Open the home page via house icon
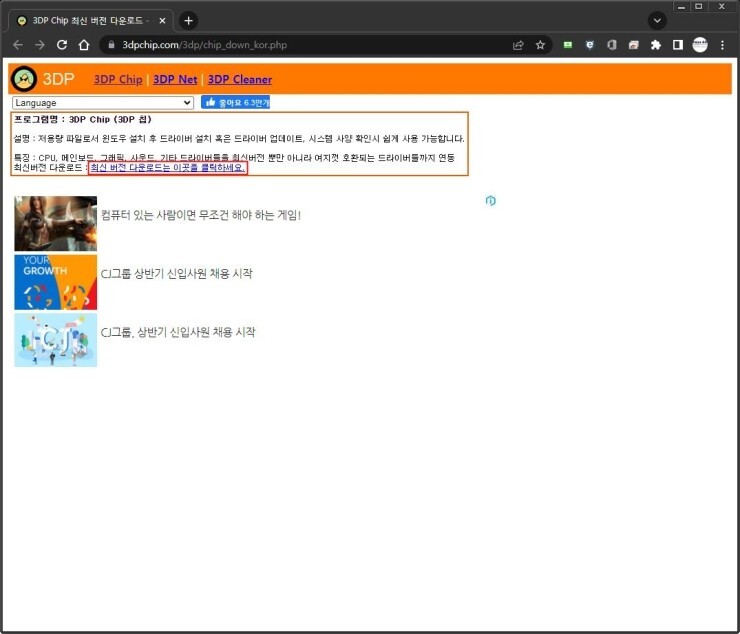Viewport: 740px width, 634px height. point(84,45)
